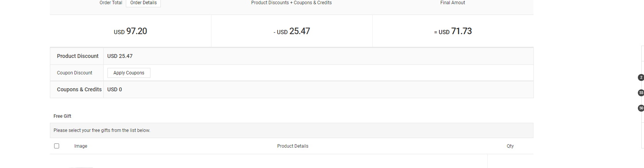
Task: Click the USD 97.20 order total amount
Action: point(130,31)
